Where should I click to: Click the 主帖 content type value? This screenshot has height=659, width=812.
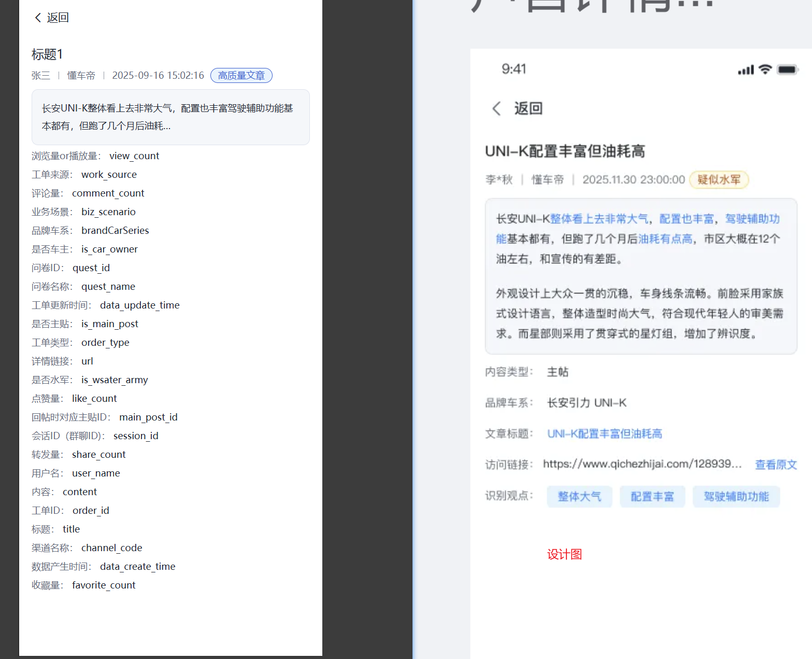558,372
